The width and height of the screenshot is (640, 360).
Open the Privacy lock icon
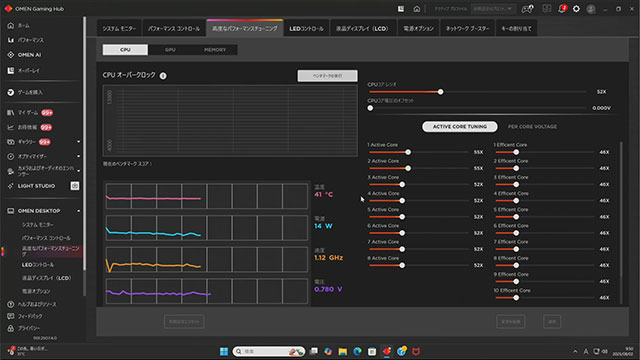click(x=11, y=328)
